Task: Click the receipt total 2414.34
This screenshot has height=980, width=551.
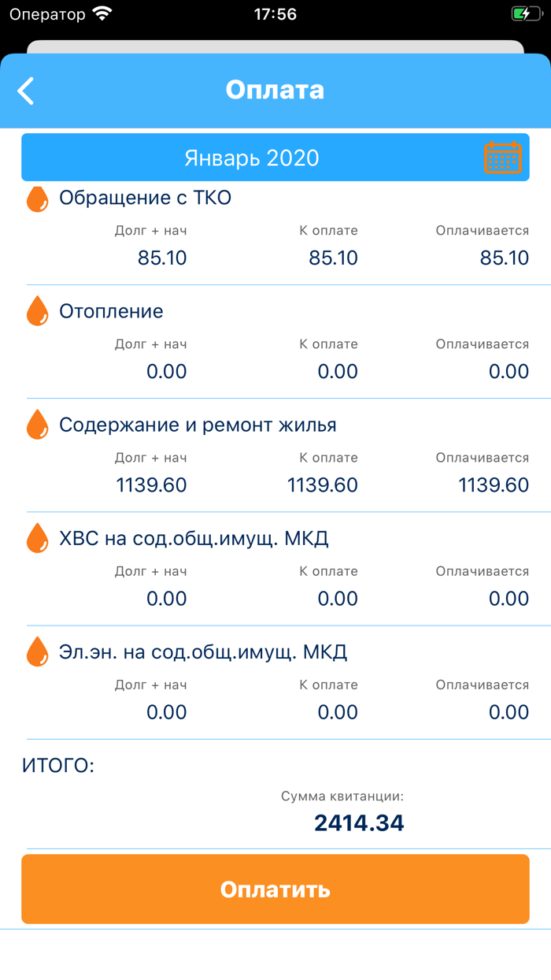Action: [359, 822]
